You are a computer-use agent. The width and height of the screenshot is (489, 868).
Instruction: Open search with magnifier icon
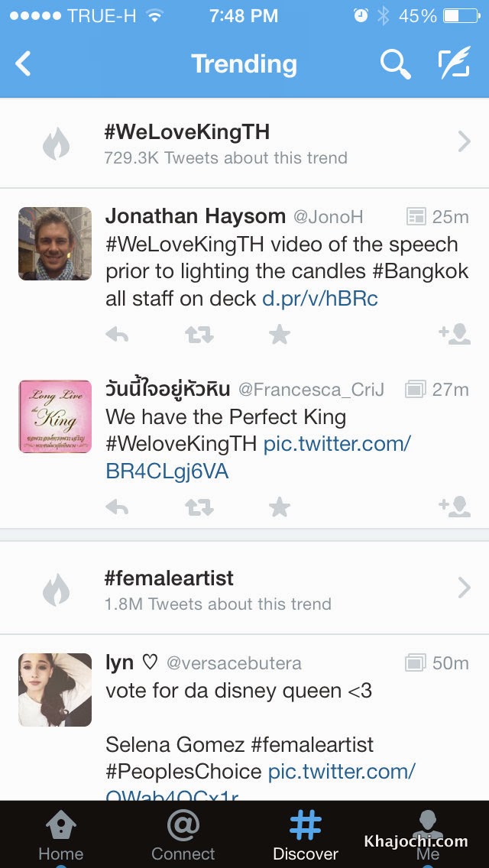coord(395,64)
